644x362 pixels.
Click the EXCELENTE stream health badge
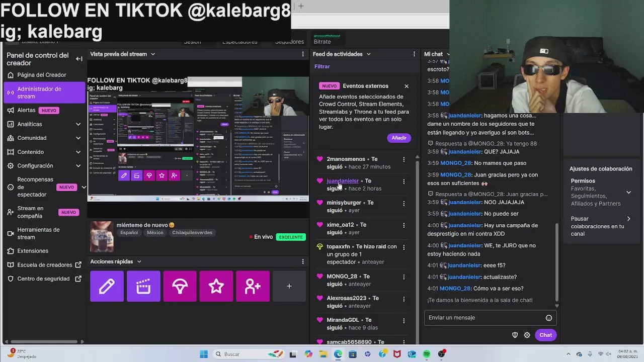click(291, 237)
